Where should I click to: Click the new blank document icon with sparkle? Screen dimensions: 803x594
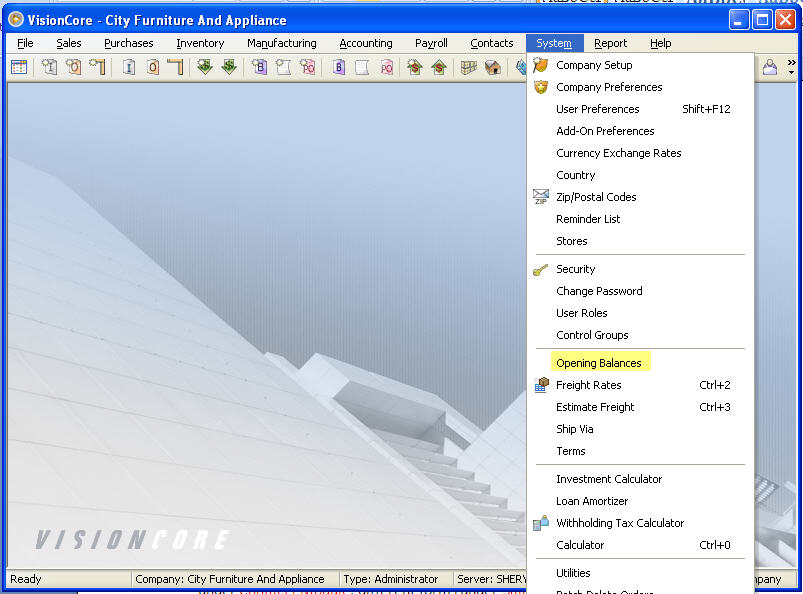coord(283,67)
